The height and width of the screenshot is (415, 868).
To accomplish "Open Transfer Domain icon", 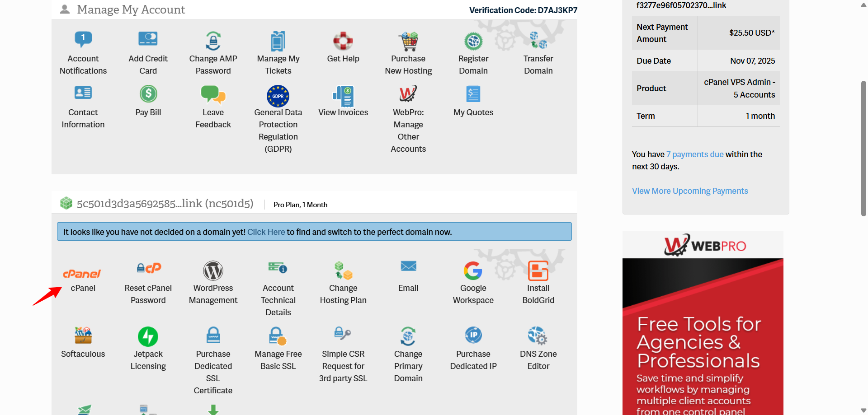I will [x=538, y=40].
